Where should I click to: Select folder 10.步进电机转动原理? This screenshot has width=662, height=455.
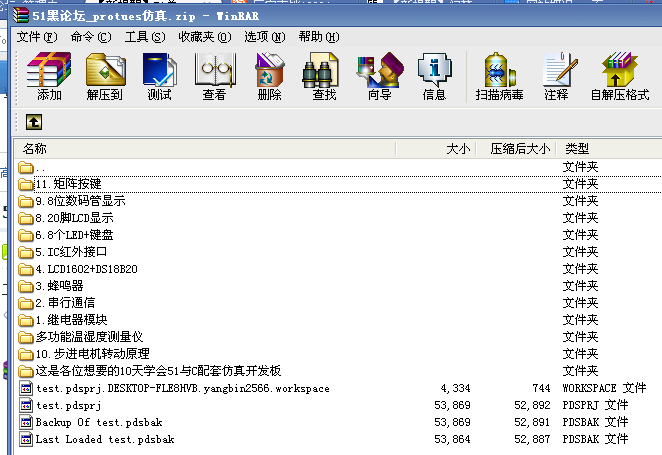[x=92, y=354]
